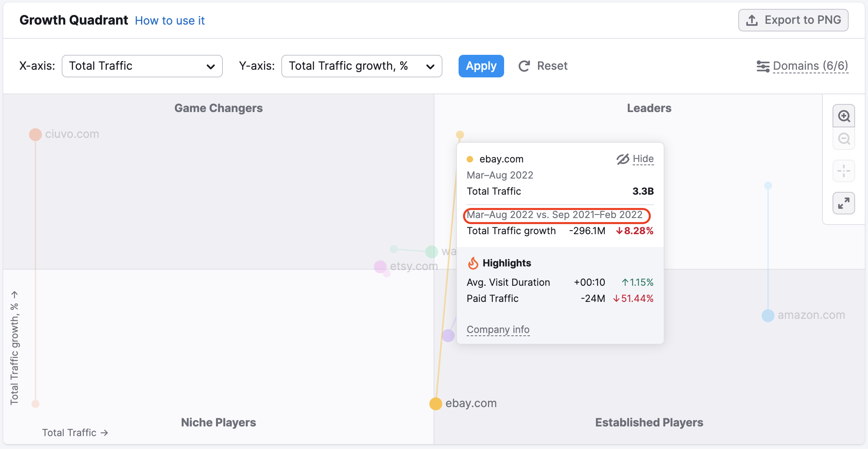Click the zoom in magnifier icon
868x449 pixels.
pyautogui.click(x=844, y=116)
